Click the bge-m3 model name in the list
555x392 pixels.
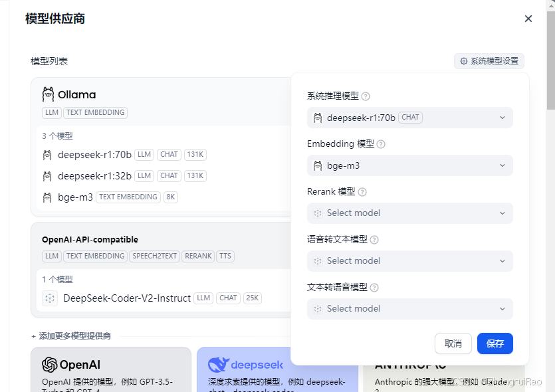(x=75, y=197)
